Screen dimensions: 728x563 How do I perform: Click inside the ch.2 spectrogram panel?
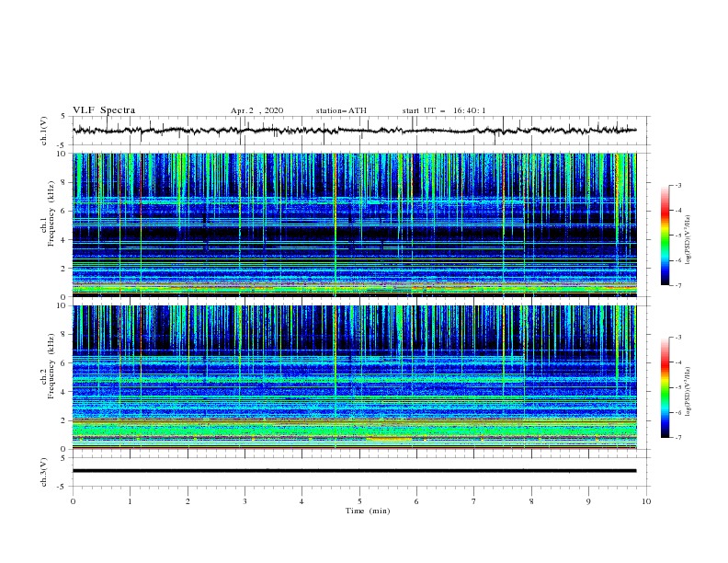355,377
